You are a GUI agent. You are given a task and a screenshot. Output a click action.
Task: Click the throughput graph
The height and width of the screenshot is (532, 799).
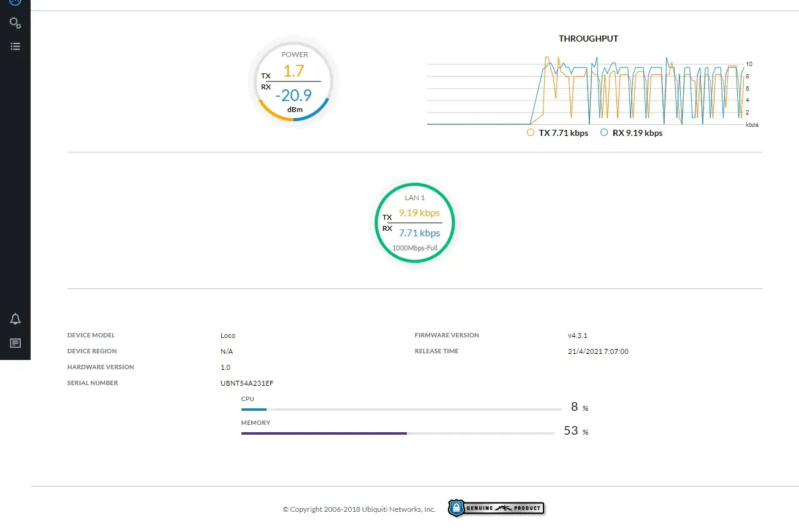[585, 91]
